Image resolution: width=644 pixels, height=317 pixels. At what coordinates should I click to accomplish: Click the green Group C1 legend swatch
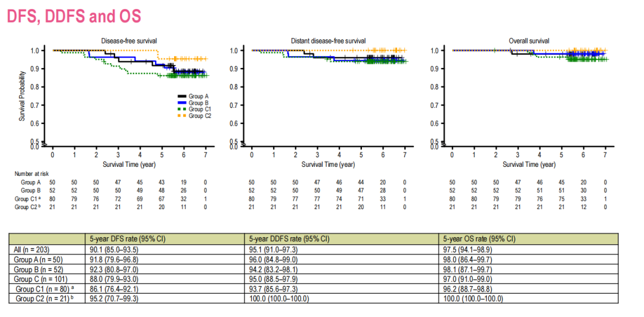[x=182, y=109]
